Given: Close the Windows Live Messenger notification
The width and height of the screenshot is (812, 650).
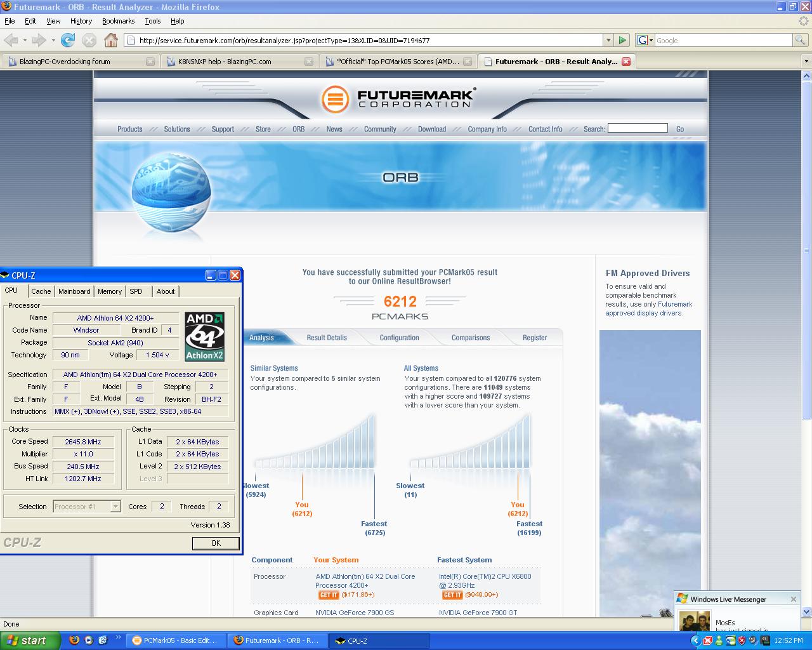Looking at the screenshot, I should click(x=793, y=599).
